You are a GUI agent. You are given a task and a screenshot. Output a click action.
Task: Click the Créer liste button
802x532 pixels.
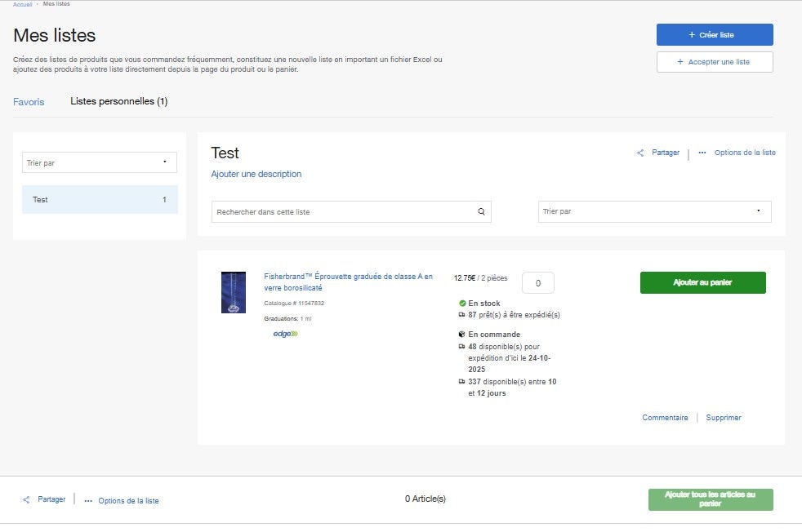714,34
